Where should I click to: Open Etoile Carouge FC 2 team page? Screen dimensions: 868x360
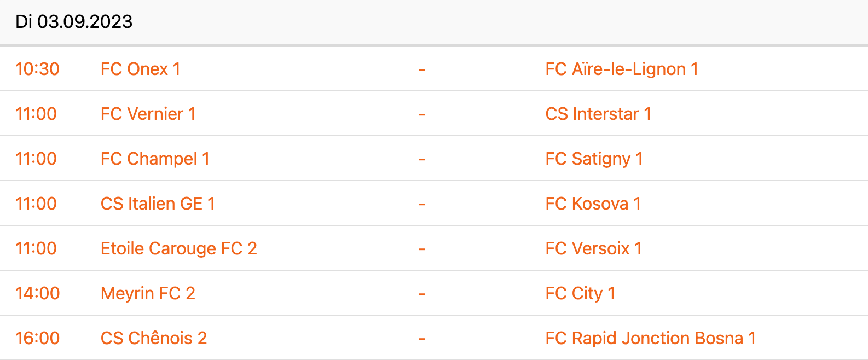[x=178, y=248]
